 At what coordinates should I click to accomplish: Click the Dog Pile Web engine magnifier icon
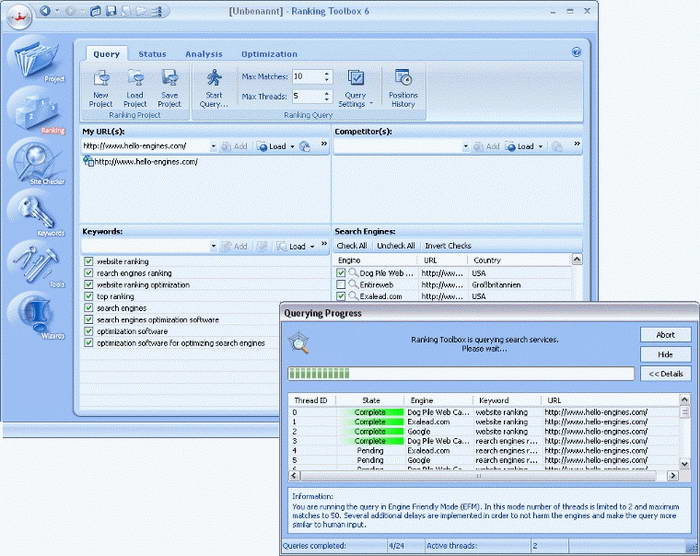pos(353,272)
